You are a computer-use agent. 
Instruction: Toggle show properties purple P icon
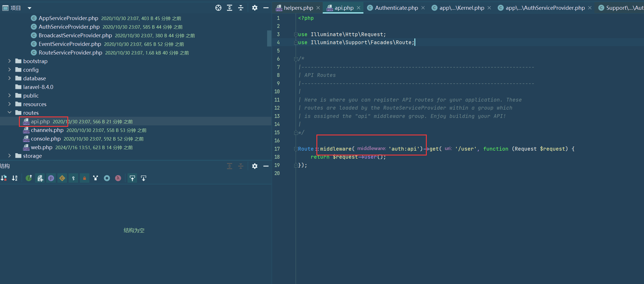(51, 178)
